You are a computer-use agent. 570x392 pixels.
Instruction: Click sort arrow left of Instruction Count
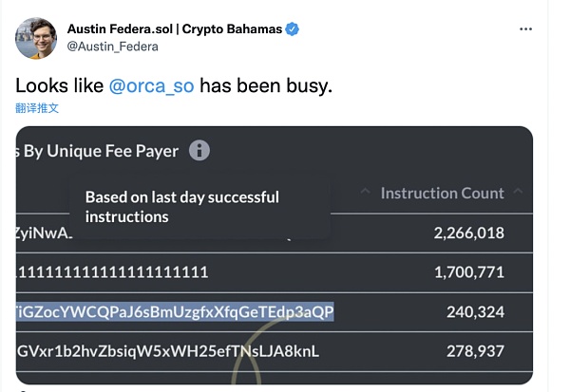click(366, 191)
